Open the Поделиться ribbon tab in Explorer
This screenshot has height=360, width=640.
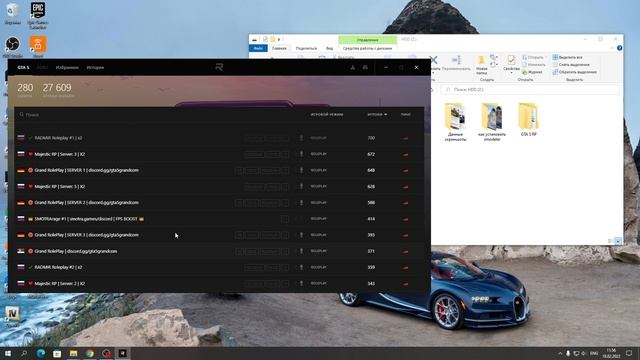pyautogui.click(x=306, y=49)
